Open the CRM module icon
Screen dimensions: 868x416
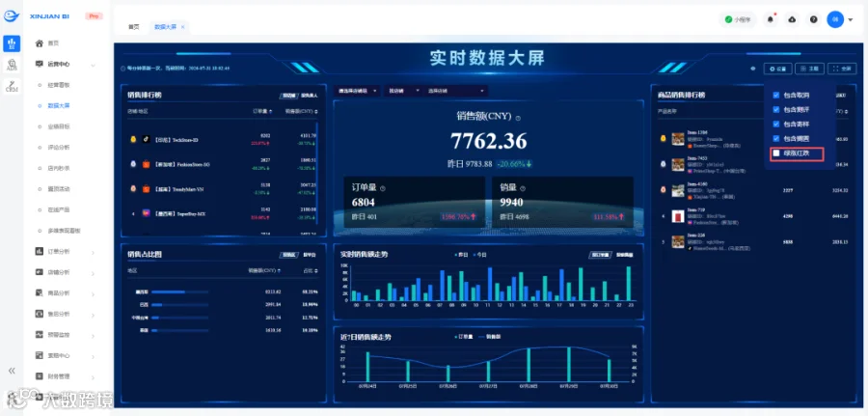12,86
